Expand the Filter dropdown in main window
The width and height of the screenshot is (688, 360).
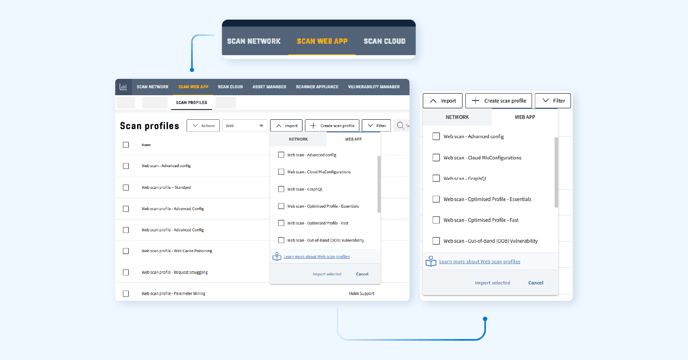(x=376, y=126)
